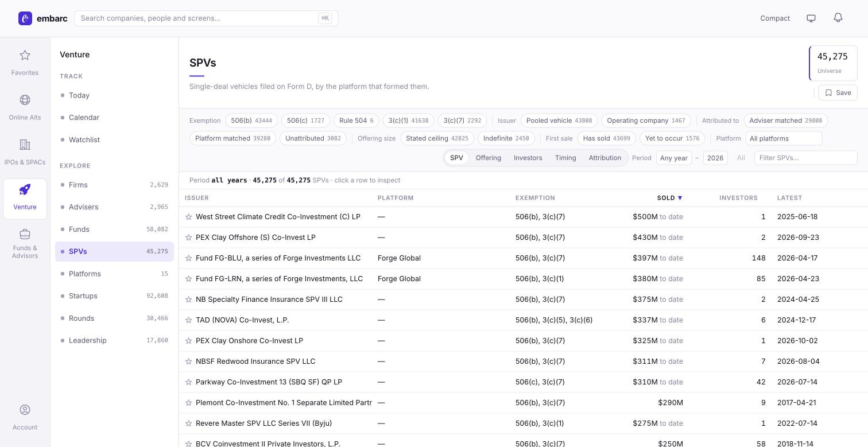
Task: Focus the Filter SPVs input field
Action: tap(805, 158)
